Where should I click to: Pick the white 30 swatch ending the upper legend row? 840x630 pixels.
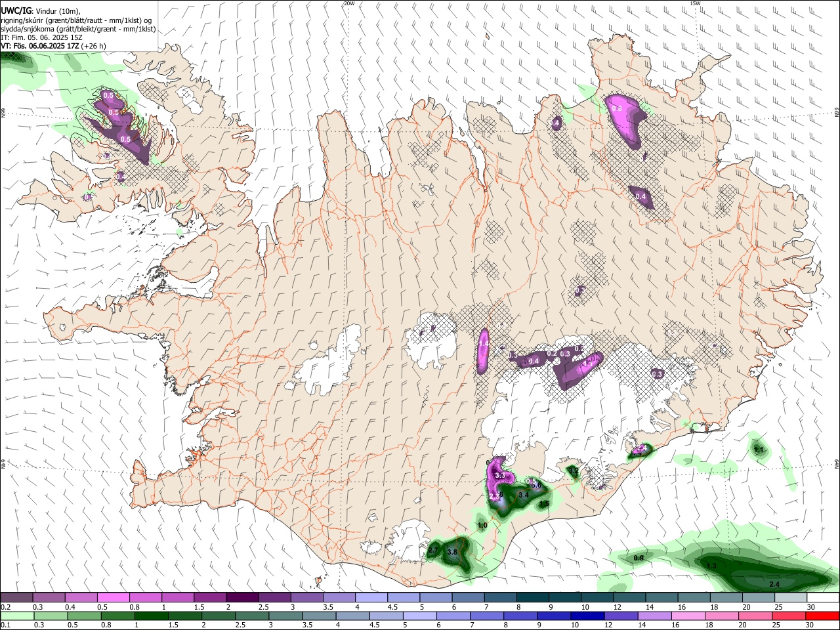822,598
